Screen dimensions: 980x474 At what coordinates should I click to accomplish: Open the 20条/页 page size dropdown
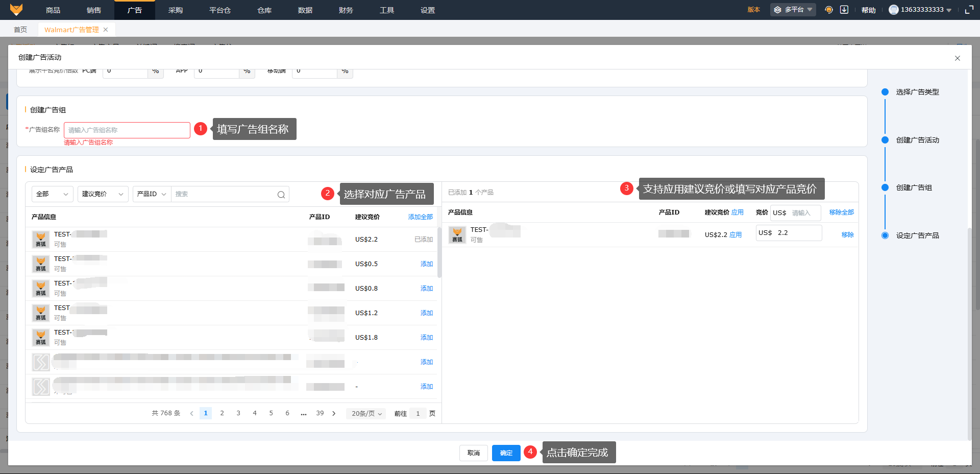(x=366, y=414)
